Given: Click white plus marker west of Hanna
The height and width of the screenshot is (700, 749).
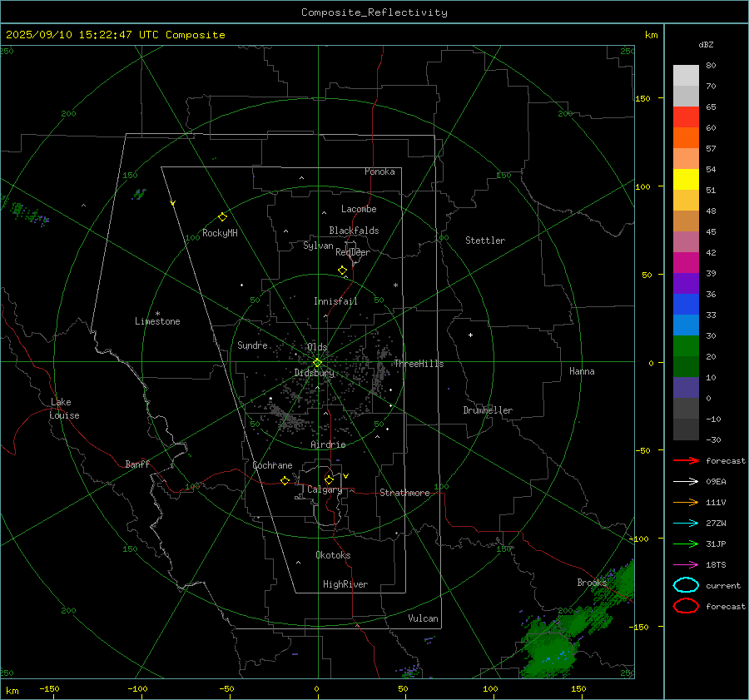Looking at the screenshot, I should (470, 335).
